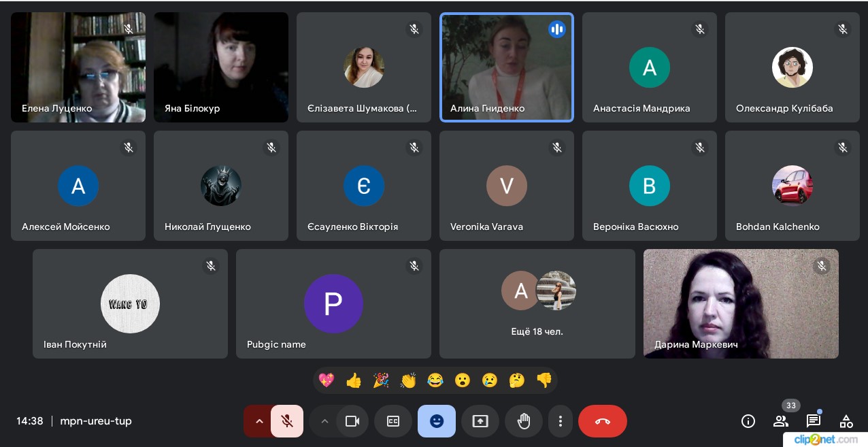Show the participants list with 33 people
The image size is (868, 447).
point(781,421)
